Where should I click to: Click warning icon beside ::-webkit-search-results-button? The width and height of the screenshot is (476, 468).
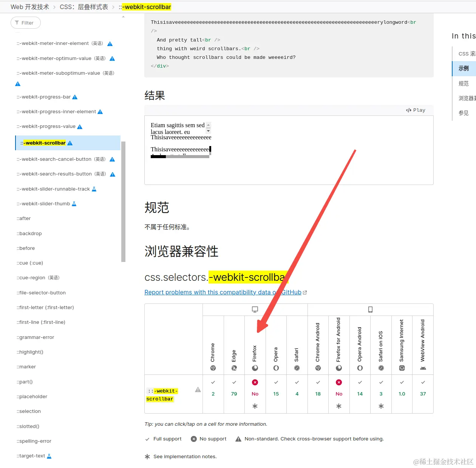(x=113, y=174)
